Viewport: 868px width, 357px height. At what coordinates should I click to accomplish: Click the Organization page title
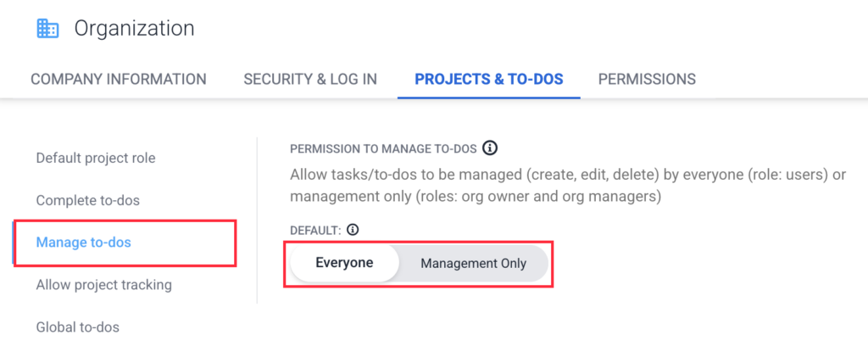(134, 28)
